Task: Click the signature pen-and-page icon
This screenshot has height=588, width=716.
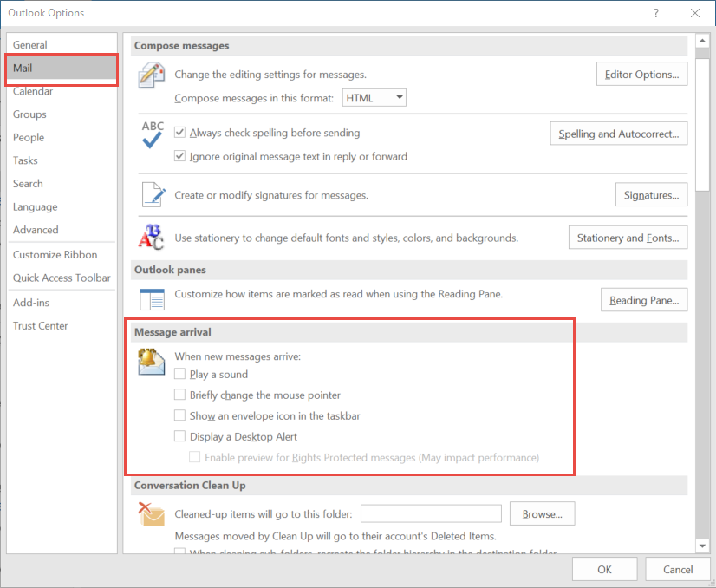Action: [x=153, y=194]
